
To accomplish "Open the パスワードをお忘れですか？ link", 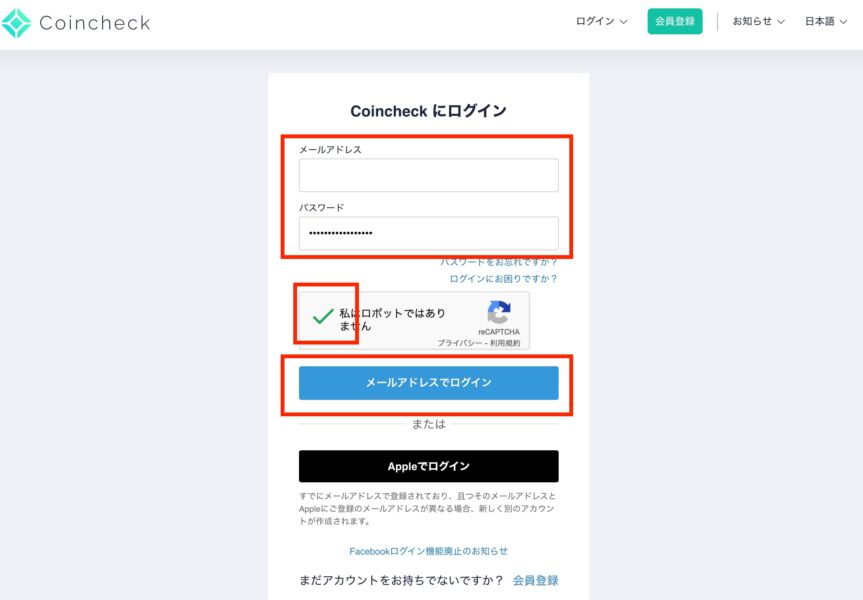I will (499, 262).
